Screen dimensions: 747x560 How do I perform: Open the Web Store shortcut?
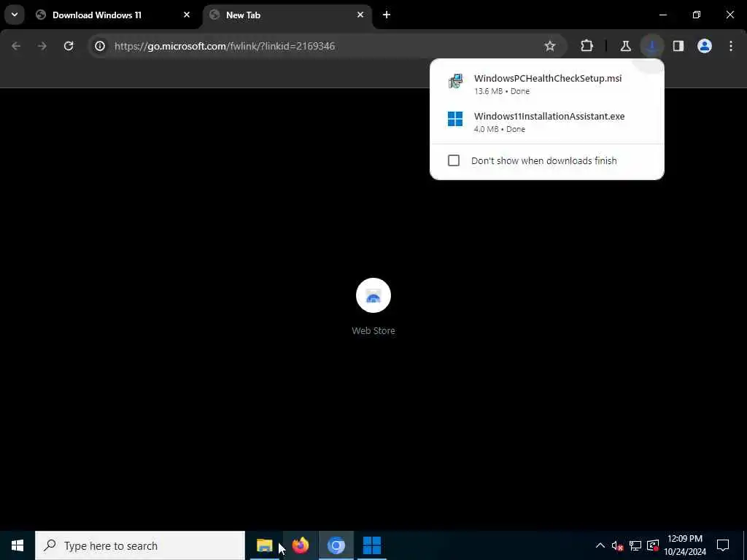point(373,307)
